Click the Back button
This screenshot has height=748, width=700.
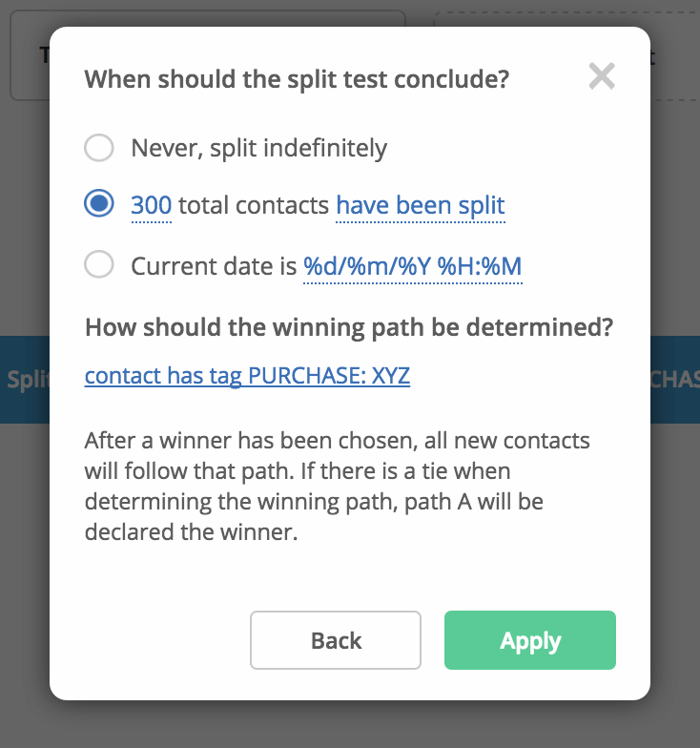[x=336, y=640]
